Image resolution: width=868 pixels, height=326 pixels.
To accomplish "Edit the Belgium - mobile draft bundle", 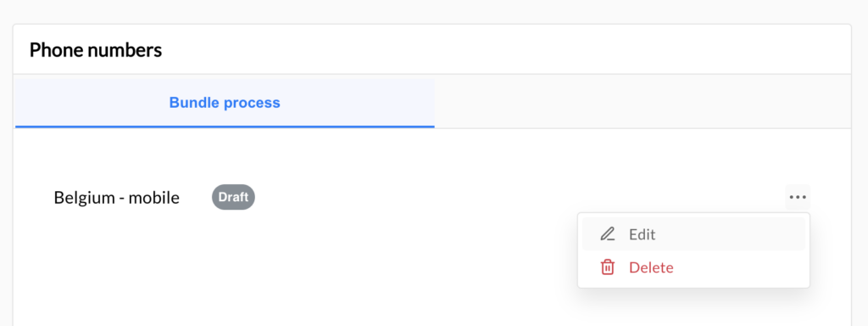I will [x=693, y=234].
